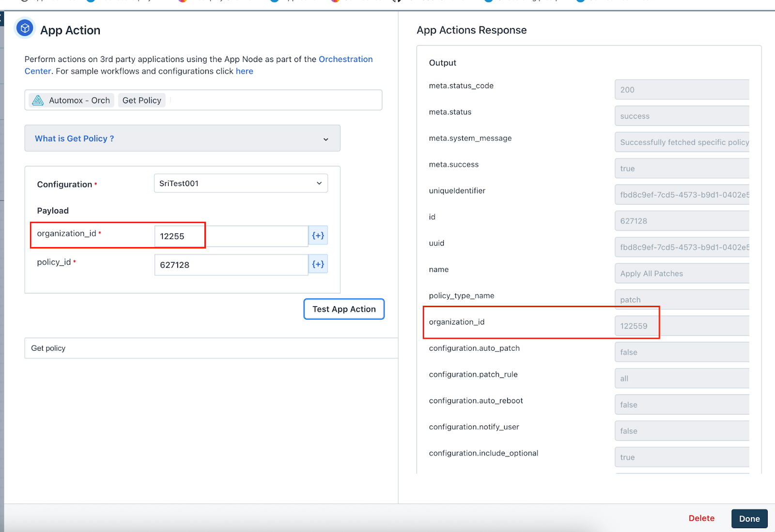Image resolution: width=775 pixels, height=532 pixels.
Task: Click the policy_type_name value 'patch'
Action: (682, 299)
